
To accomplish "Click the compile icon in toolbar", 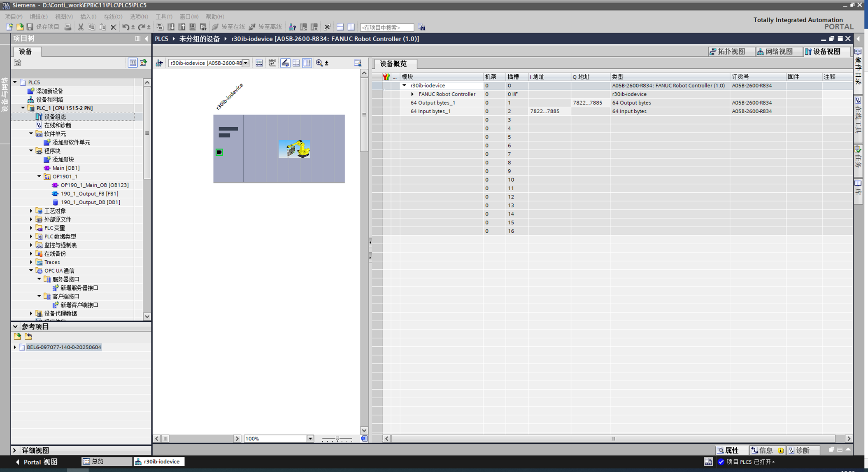I will click(160, 27).
